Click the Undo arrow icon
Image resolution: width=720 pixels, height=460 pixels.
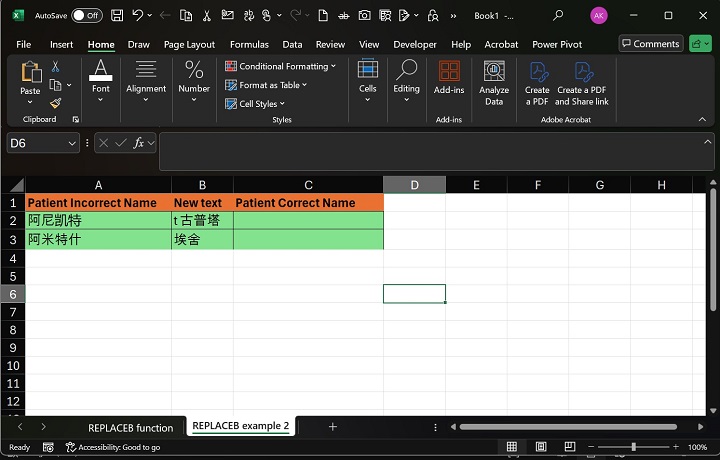pos(138,16)
